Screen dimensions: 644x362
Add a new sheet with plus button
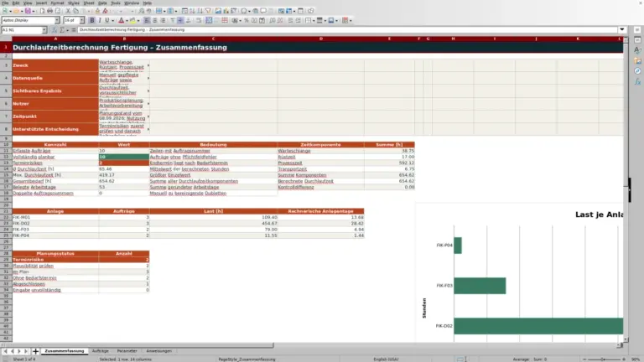coord(35,351)
